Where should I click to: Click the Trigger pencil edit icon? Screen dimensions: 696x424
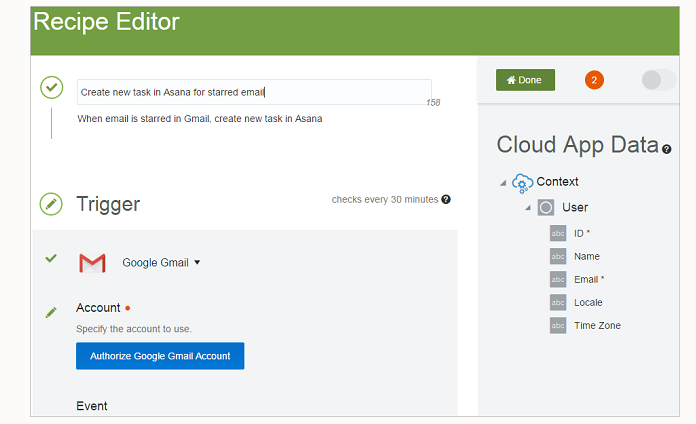point(51,204)
